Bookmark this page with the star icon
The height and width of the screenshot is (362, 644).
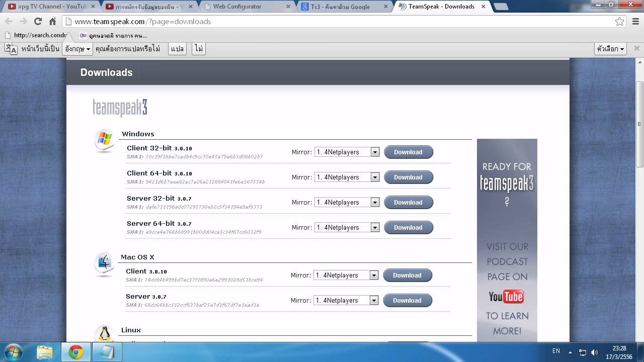[619, 22]
